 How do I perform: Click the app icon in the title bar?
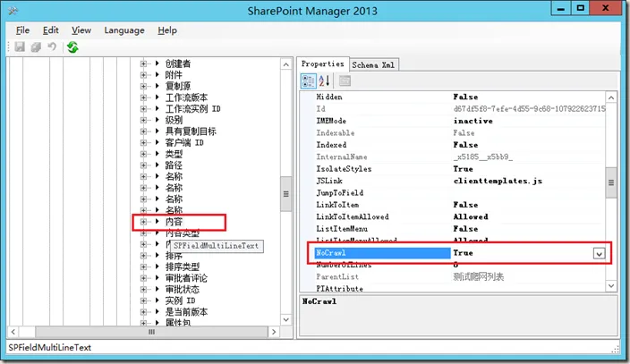(13, 11)
